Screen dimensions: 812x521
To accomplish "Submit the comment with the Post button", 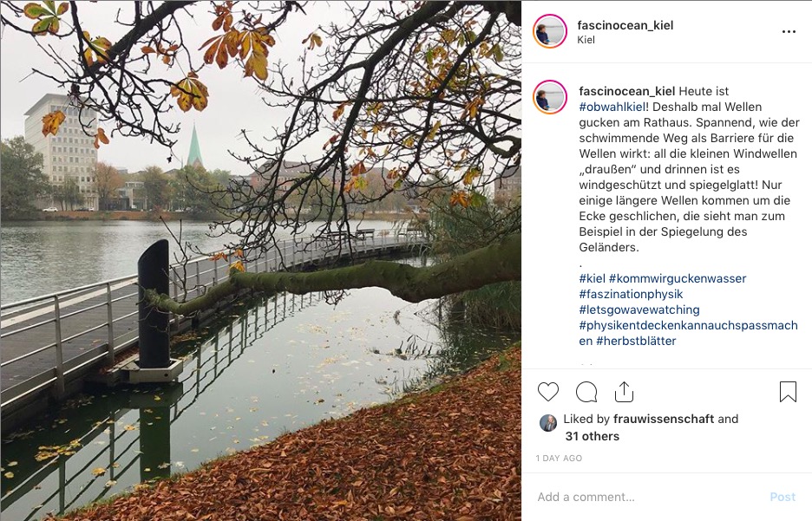I will [x=782, y=497].
